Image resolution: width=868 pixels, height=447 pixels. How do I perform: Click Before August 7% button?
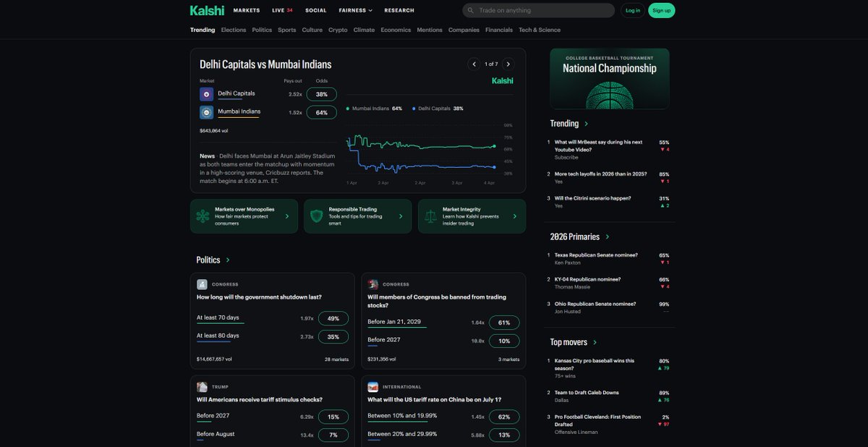pyautogui.click(x=333, y=435)
